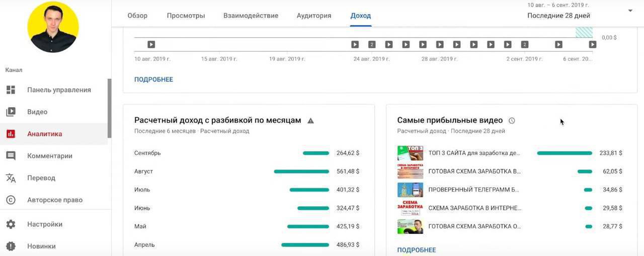
Task: Click ПОДРОБНЕЕ link under top earning videos
Action: (x=417, y=250)
